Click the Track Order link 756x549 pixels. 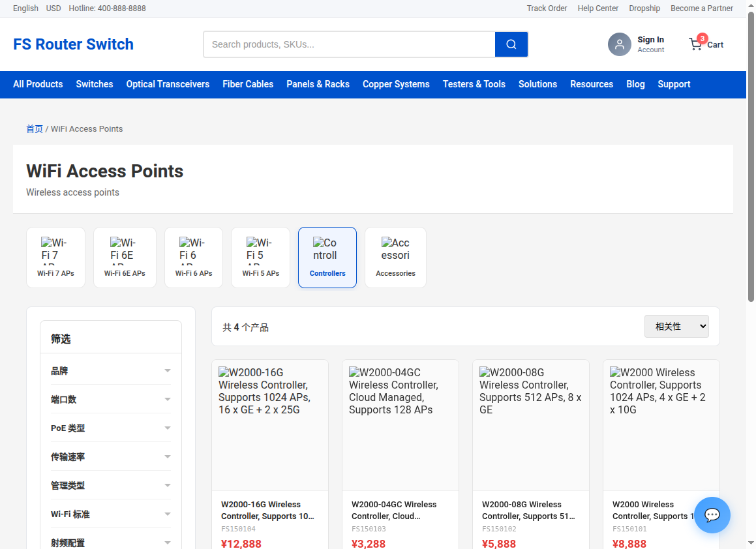point(547,8)
